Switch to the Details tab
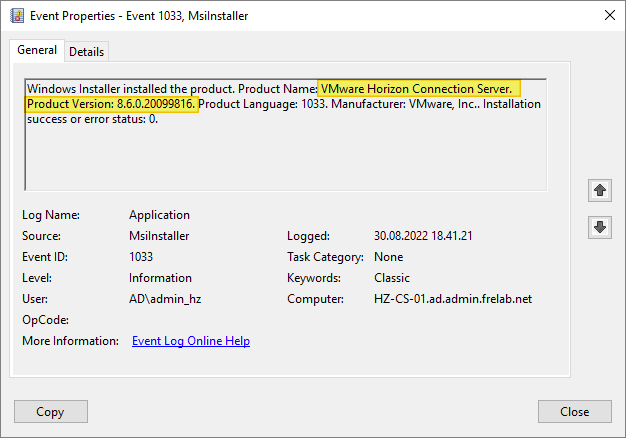 (86, 51)
